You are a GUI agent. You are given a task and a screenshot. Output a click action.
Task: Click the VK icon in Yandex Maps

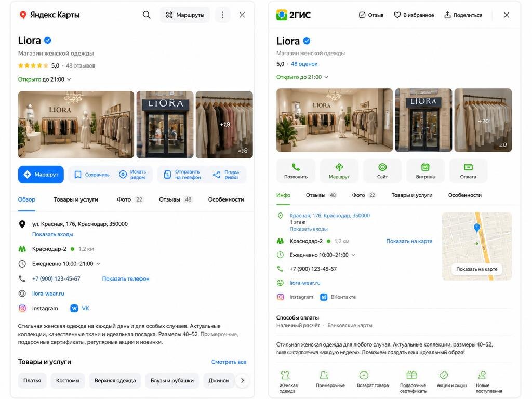pyautogui.click(x=74, y=308)
